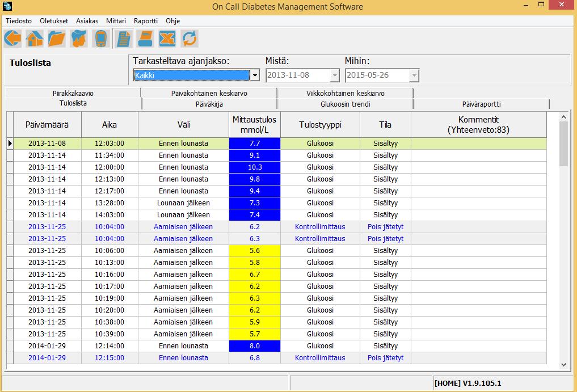The height and width of the screenshot is (392, 577).
Task: Click Kontrollimittaus in the 6.2 control row
Action: [320, 227]
